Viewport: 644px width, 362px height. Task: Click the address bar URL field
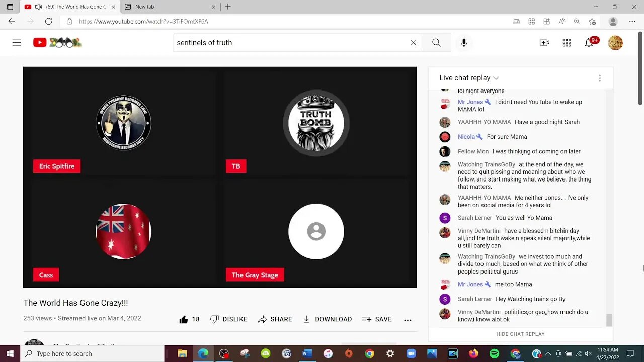287,21
